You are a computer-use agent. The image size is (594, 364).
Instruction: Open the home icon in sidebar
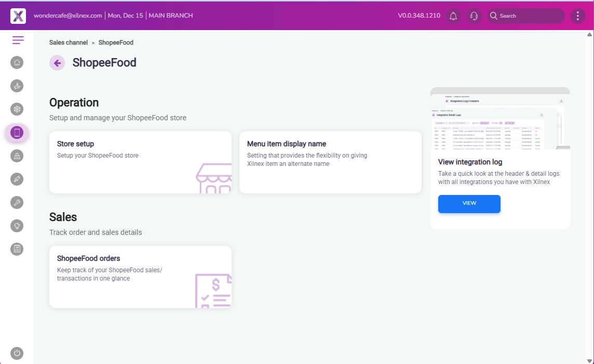pos(17,63)
